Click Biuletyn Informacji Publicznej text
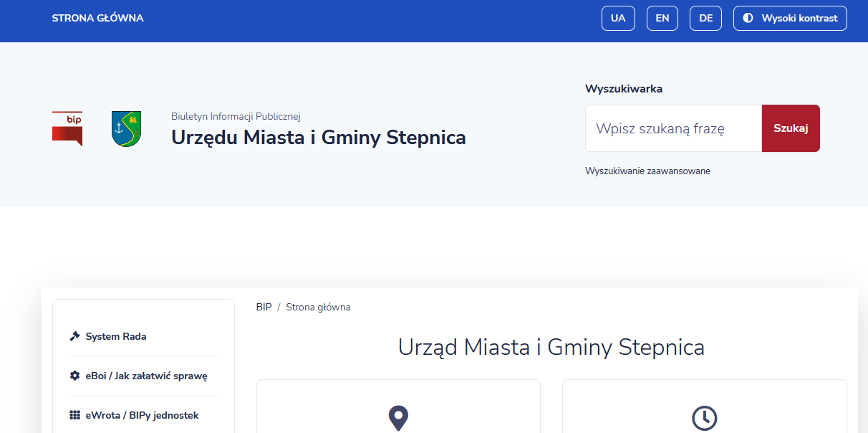Viewport: 868px width, 433px height. (236, 116)
